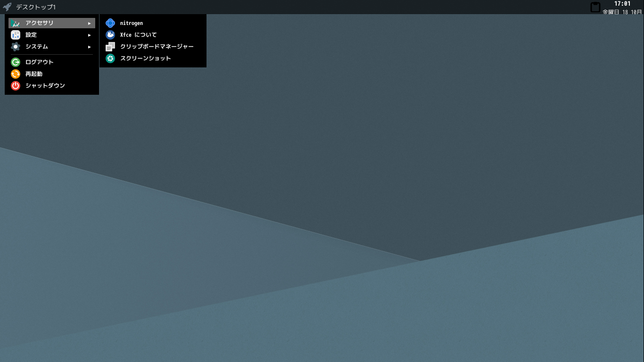Click the rocket launcher icon in panel
The height and width of the screenshot is (362, 644).
7,7
